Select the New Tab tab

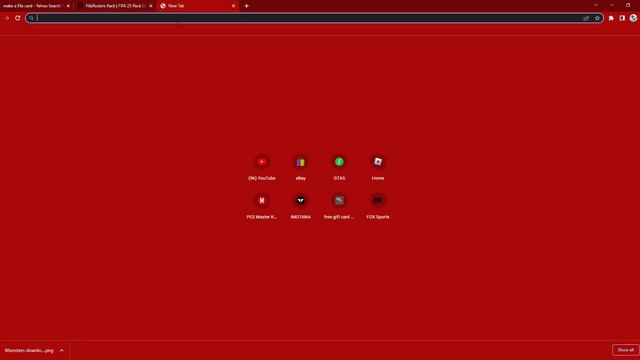click(x=198, y=6)
